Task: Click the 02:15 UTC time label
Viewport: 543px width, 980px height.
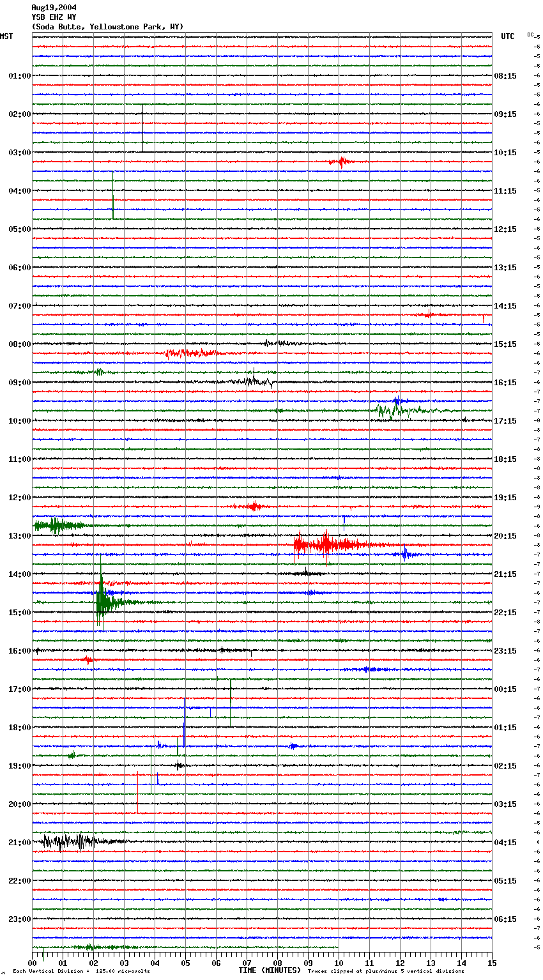Action: (505, 766)
